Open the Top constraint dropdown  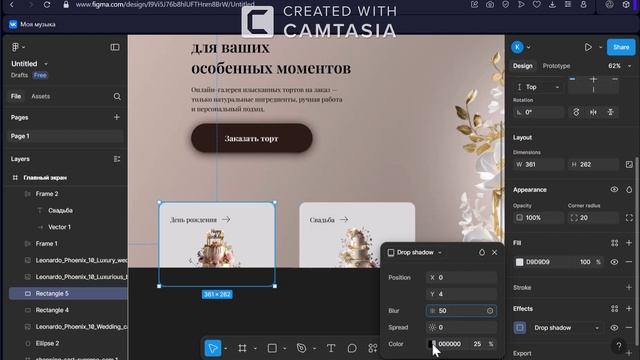(x=538, y=87)
